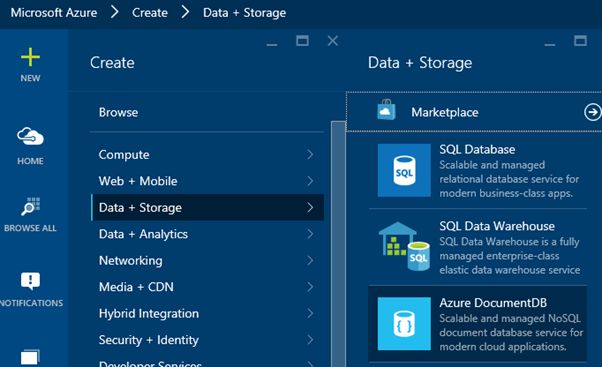Maximize the Data + Storage blade

580,41
